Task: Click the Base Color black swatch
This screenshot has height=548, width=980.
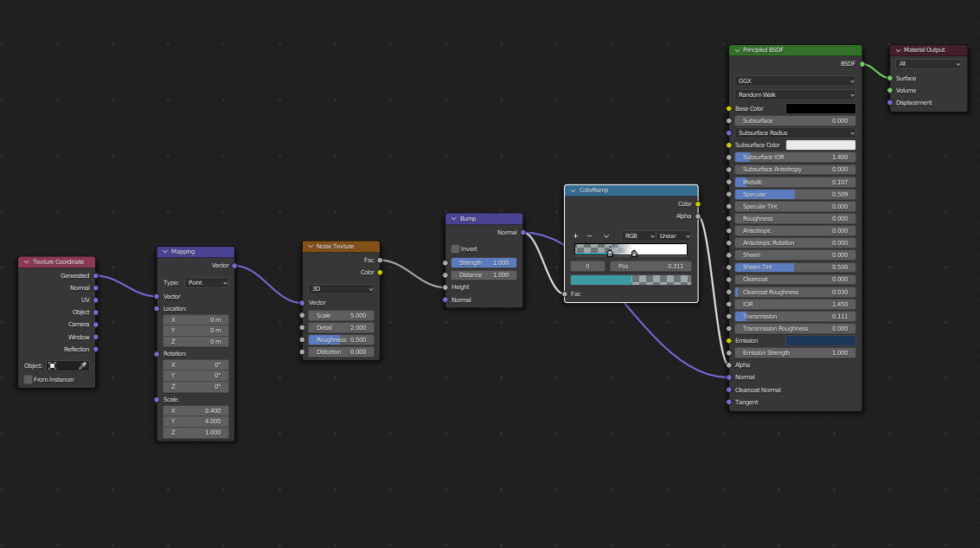Action: click(x=820, y=109)
